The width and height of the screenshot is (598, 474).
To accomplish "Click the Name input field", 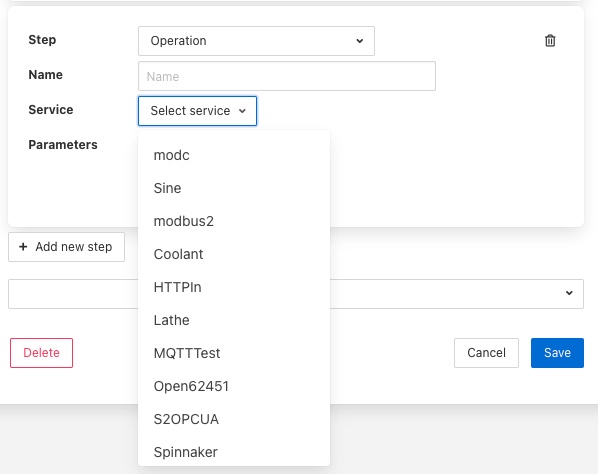I will click(287, 76).
